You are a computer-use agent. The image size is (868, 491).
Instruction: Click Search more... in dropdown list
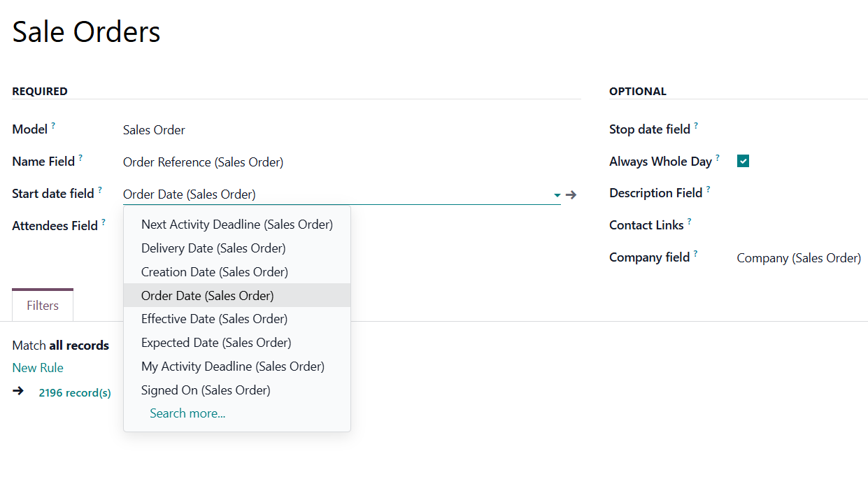tap(187, 413)
